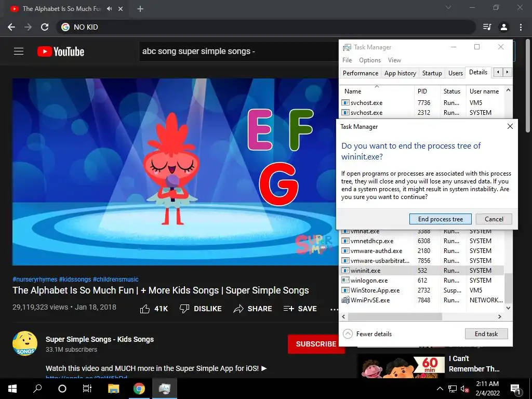Image resolution: width=532 pixels, height=399 pixels.
Task: Click the SHARE arrow button
Action: point(253,309)
